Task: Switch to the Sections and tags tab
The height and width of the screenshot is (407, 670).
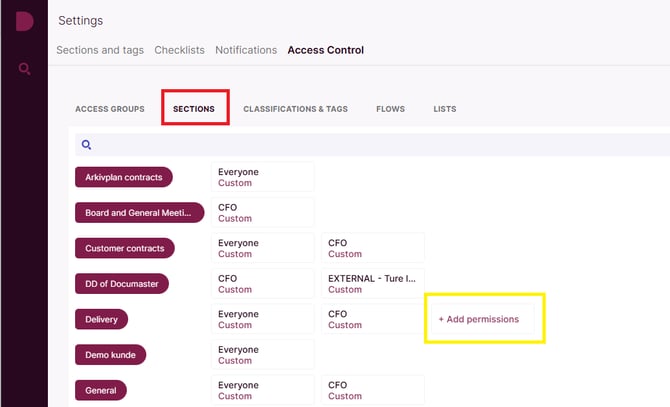Action: pyautogui.click(x=100, y=50)
